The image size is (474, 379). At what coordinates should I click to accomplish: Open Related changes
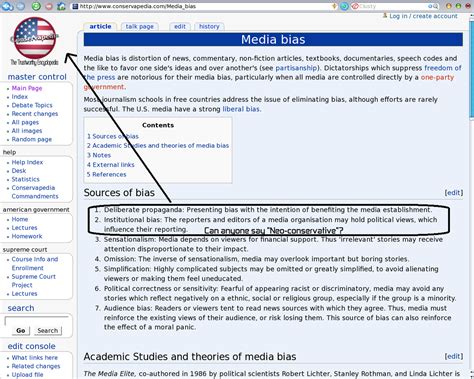pos(36,366)
